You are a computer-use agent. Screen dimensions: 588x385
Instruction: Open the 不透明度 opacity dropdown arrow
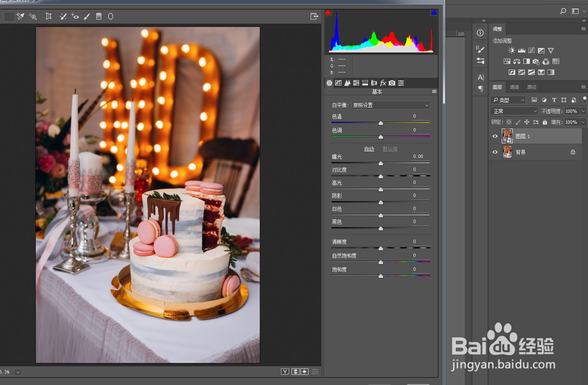pyautogui.click(x=584, y=111)
